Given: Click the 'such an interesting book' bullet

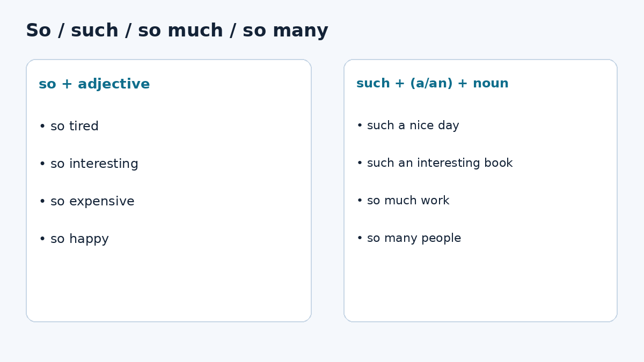Looking at the screenshot, I should pos(435,163).
